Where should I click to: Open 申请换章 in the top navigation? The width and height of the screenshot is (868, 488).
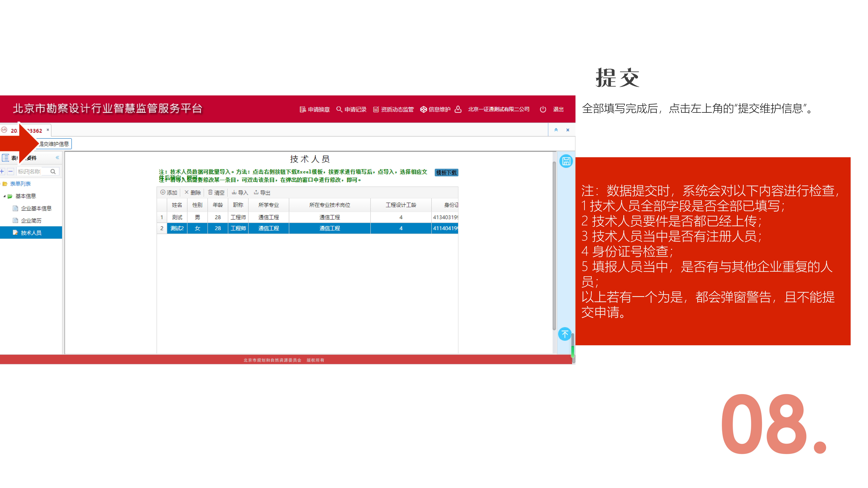(315, 109)
